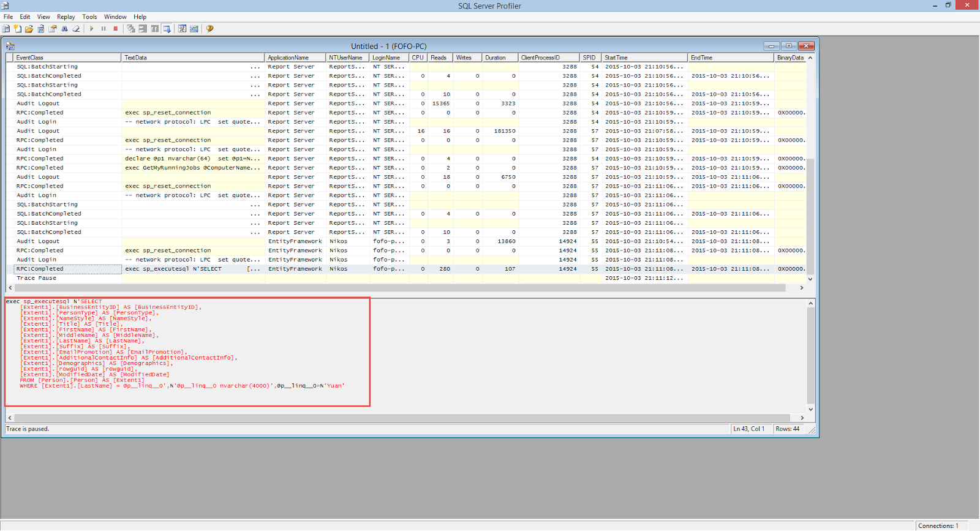Click the Writes column header

click(x=467, y=58)
